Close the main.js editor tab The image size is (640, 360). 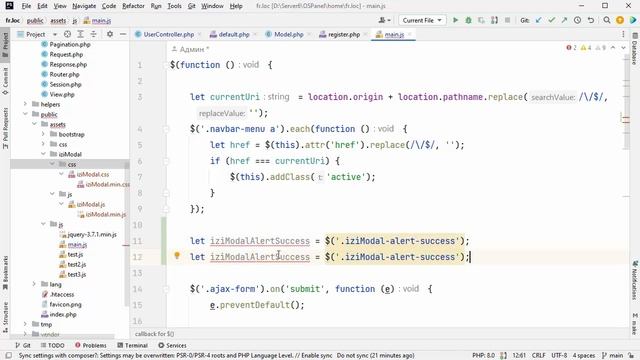pos(410,35)
